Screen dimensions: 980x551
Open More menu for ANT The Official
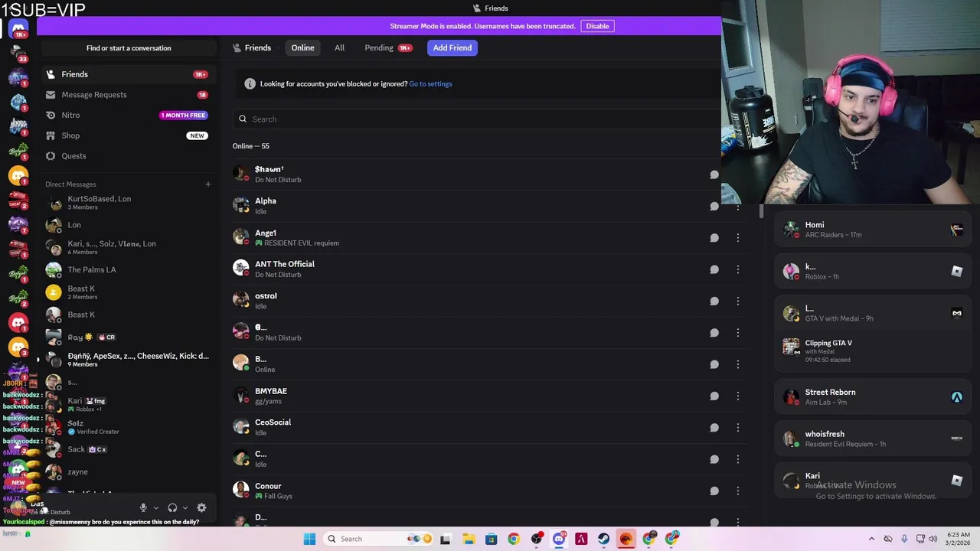737,269
